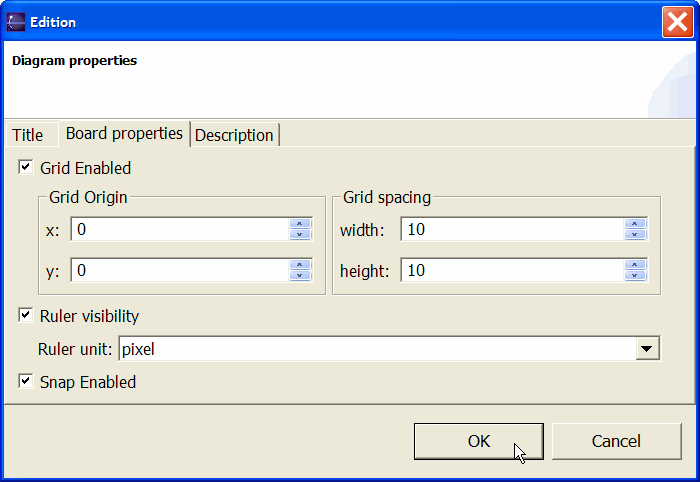Select the Board properties tab
The width and height of the screenshot is (700, 482).
124,133
